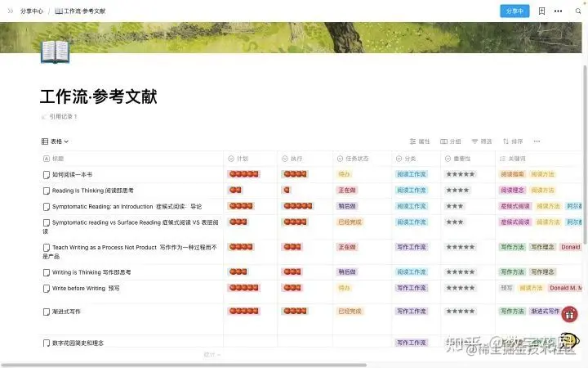Open the table toolbar three-dot menu
The image size is (588, 368).
(x=537, y=141)
